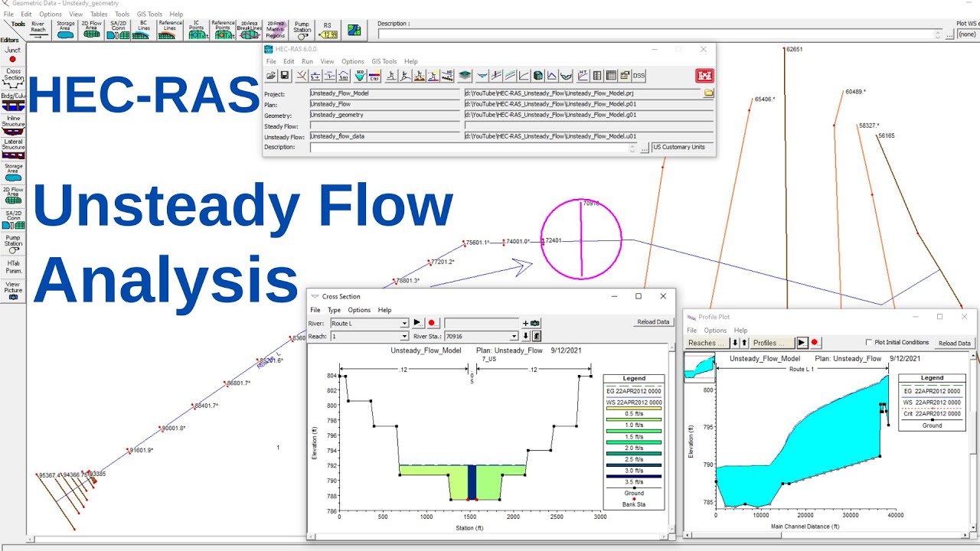Select the 2D Area Mann n Regions tool
The height and width of the screenshot is (551, 980).
tap(276, 30)
